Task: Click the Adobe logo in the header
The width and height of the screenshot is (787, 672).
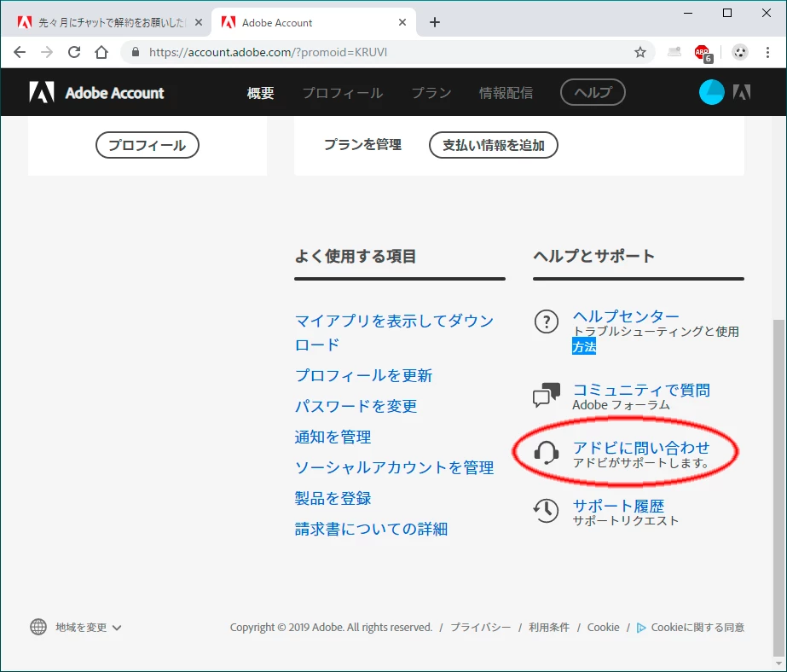Action: point(42,92)
